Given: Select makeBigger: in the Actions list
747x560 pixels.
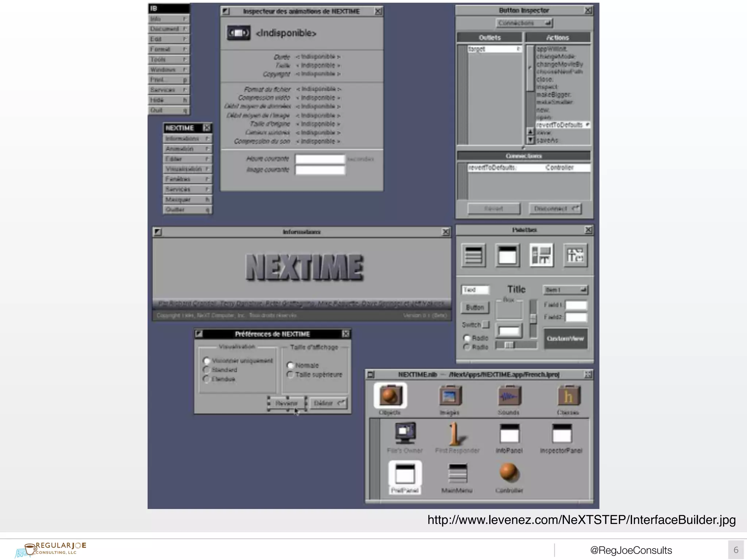Looking at the screenshot, I should tap(563, 94).
